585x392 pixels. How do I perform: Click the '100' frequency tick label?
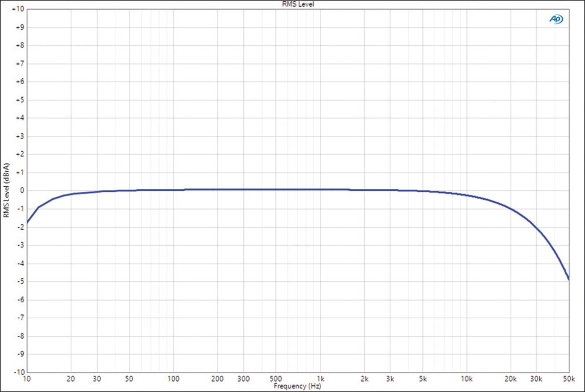tap(174, 379)
